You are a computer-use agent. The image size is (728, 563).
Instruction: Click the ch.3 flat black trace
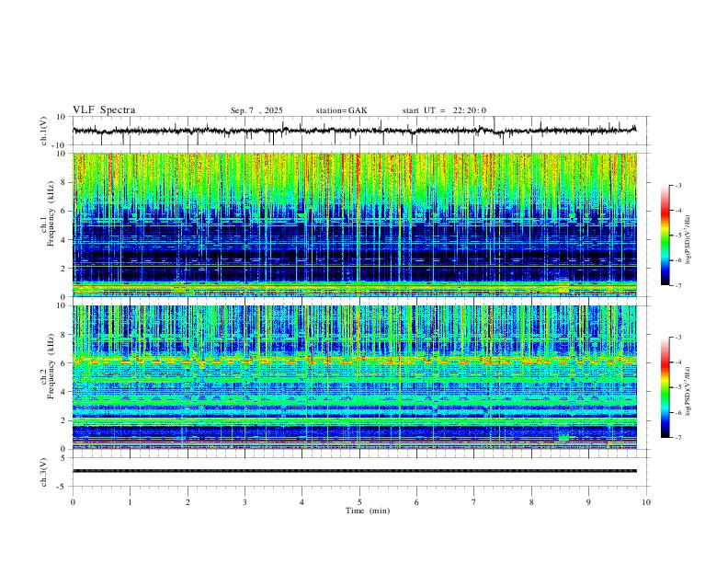(x=354, y=471)
